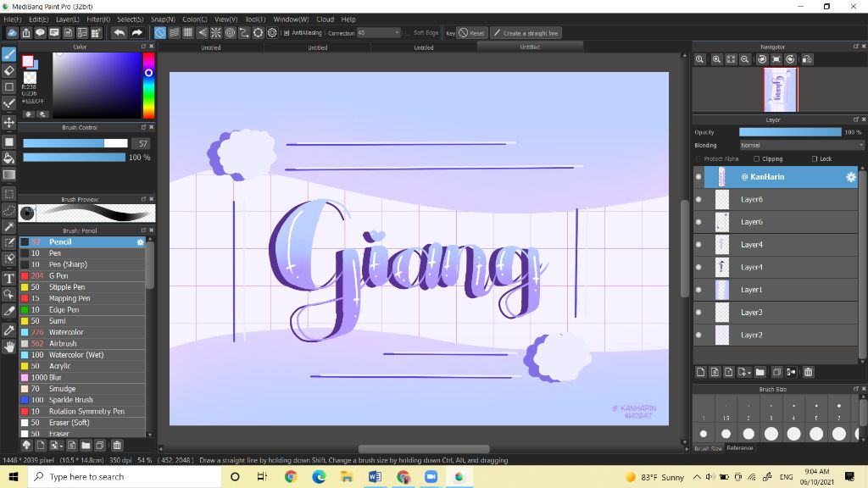Screen dimensions: 868x488
Task: Turn snap off with the first snap icon
Action: click(x=160, y=33)
